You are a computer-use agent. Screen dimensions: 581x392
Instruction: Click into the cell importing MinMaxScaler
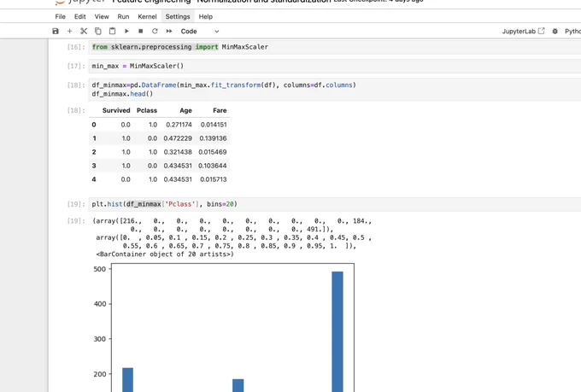click(x=335, y=47)
